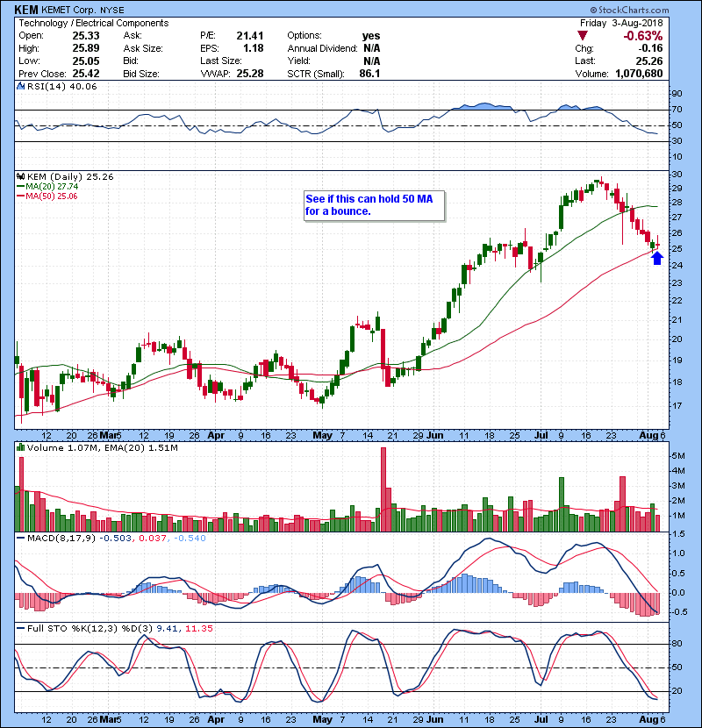Viewport: 702px width, 728px height.
Task: Click the stochastic %D value 11.35
Action: (199, 629)
